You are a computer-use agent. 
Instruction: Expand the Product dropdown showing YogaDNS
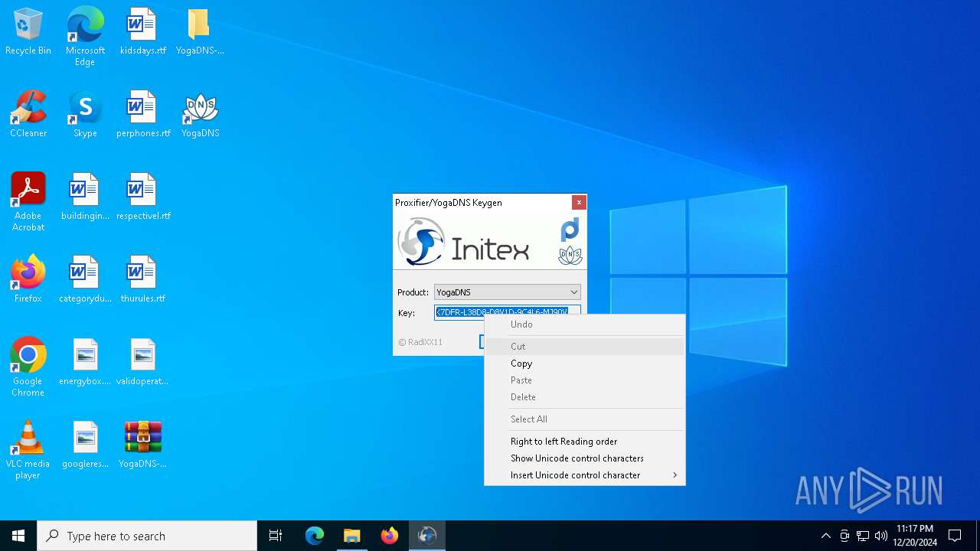(507, 292)
